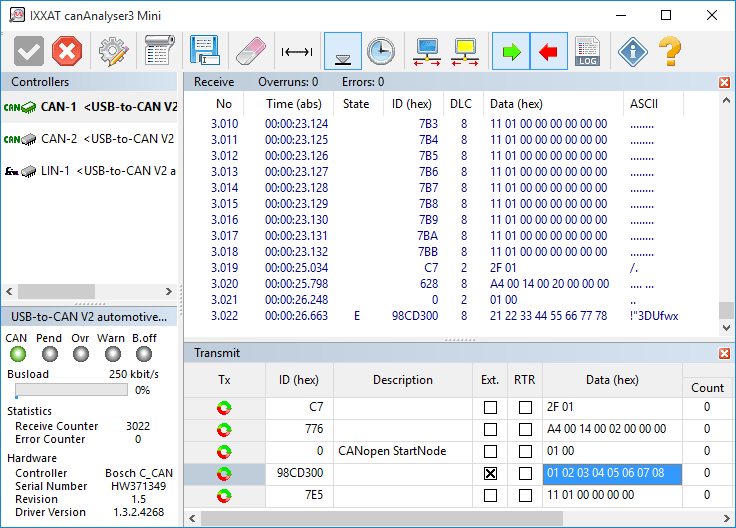Clear the receive list with eraser icon
This screenshot has width=736, height=528.
click(251, 51)
